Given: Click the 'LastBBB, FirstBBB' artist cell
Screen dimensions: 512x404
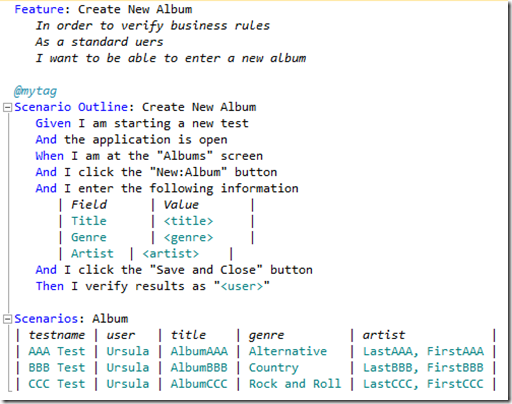Looking at the screenshot, I should 423,368.
